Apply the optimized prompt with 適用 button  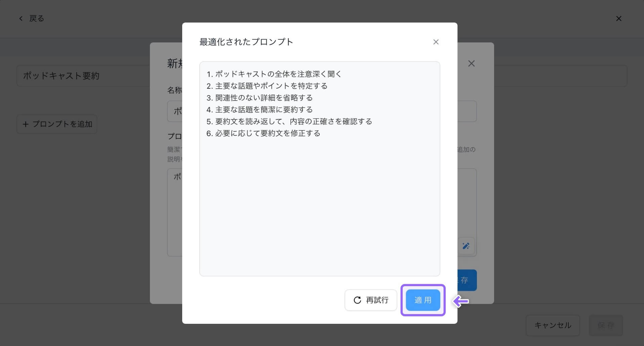click(x=423, y=300)
